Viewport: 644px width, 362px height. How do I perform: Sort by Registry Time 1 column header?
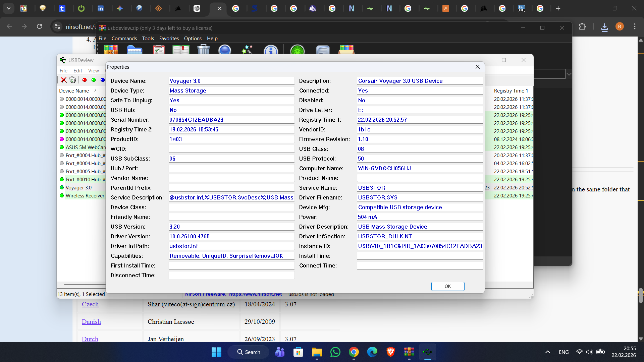[511, 91]
